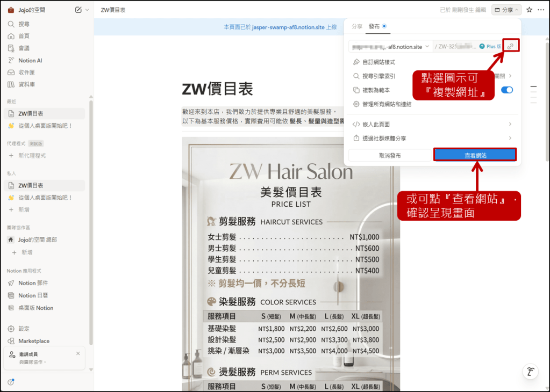Viewport: 550px width, 392px height.
Task: Toggle the 複製為範本 switch off
Action: 506,90
